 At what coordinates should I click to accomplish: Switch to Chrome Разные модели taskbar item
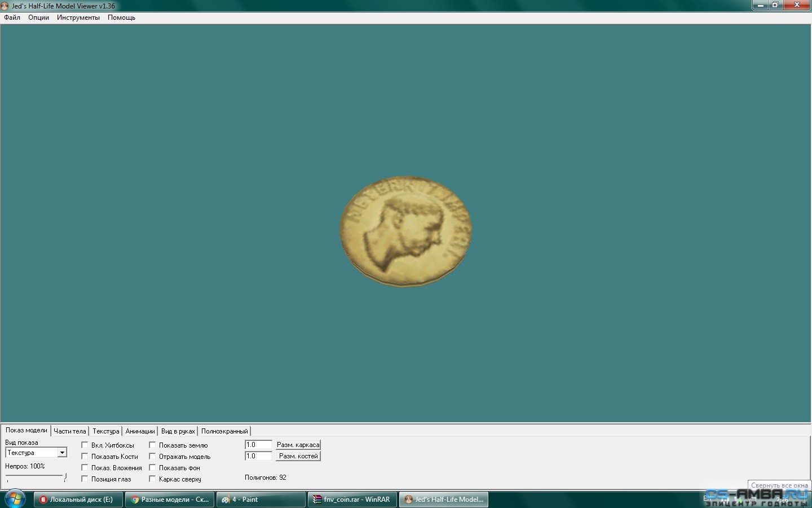169,500
